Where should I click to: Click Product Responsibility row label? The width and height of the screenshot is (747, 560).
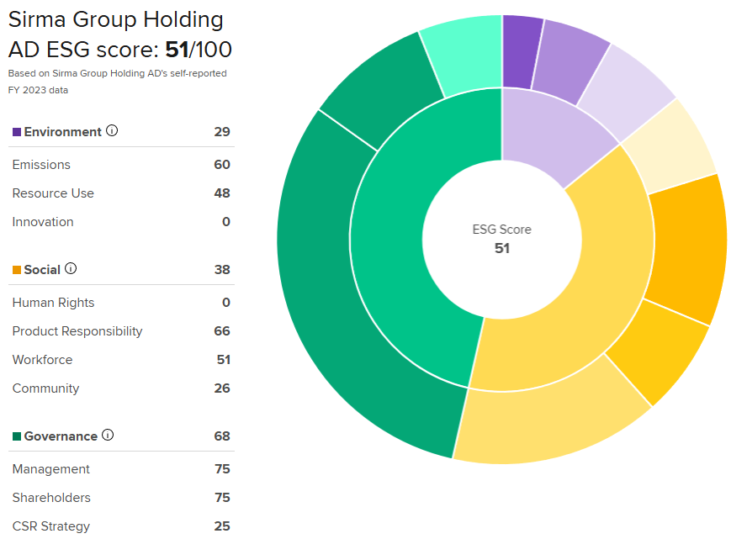pos(77,331)
